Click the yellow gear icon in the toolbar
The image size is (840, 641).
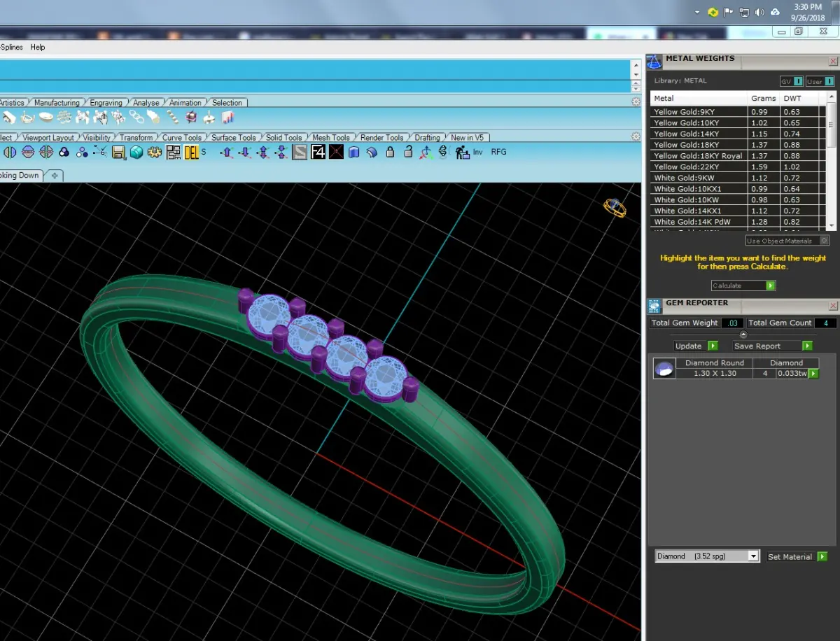(x=155, y=152)
